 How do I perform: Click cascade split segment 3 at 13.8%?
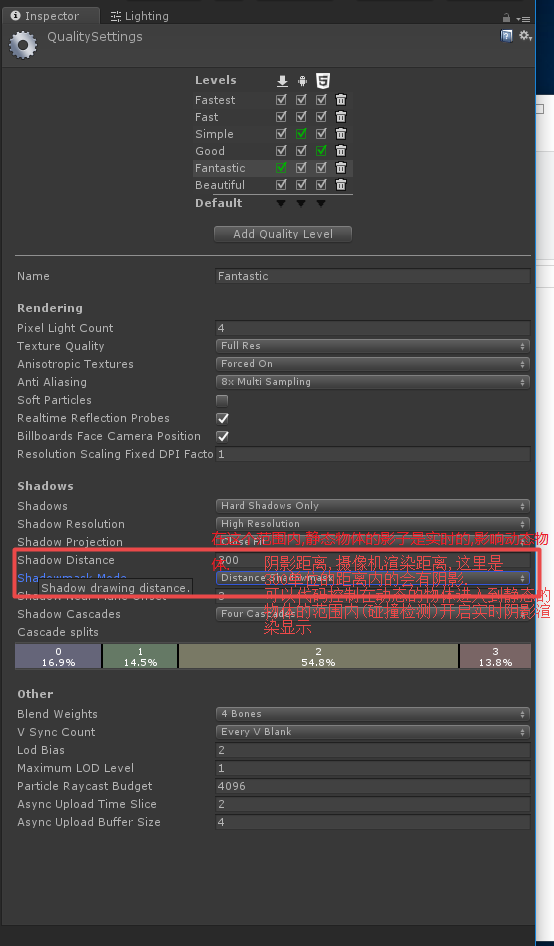click(495, 656)
